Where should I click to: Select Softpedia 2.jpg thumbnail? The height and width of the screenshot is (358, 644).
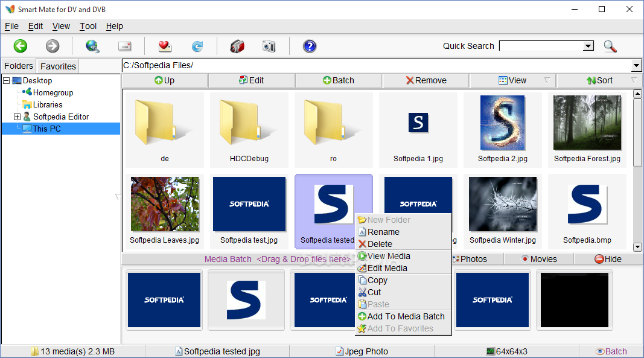tap(503, 130)
